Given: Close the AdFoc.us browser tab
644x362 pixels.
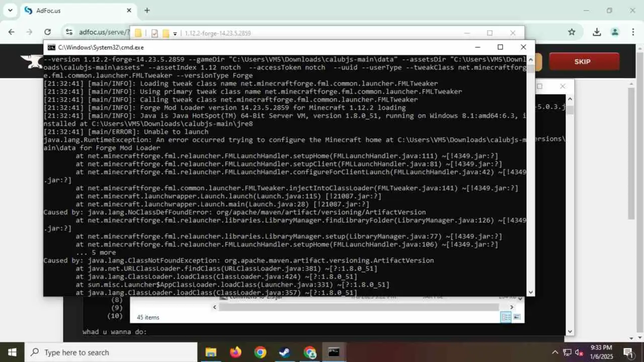Looking at the screenshot, I should pos(129,11).
